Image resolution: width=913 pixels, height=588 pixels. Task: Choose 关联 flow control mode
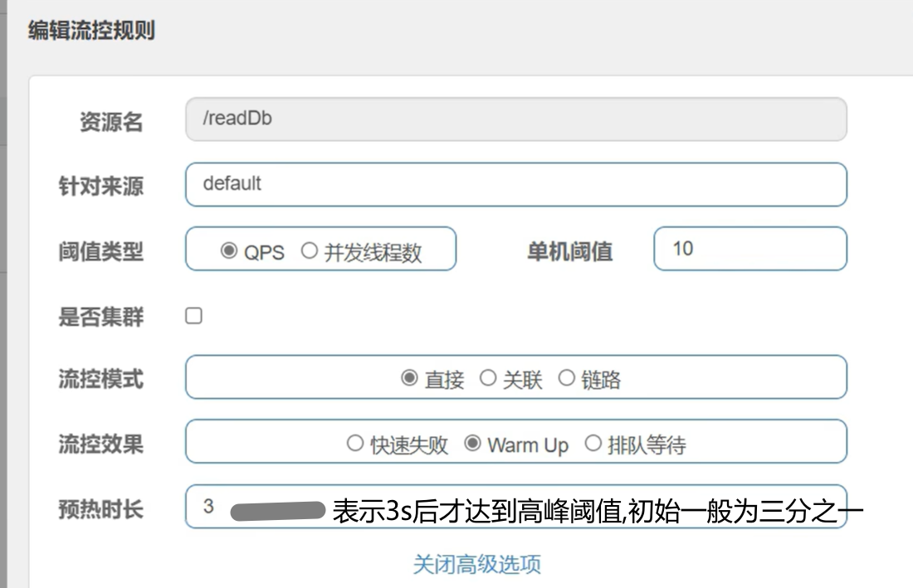click(488, 378)
